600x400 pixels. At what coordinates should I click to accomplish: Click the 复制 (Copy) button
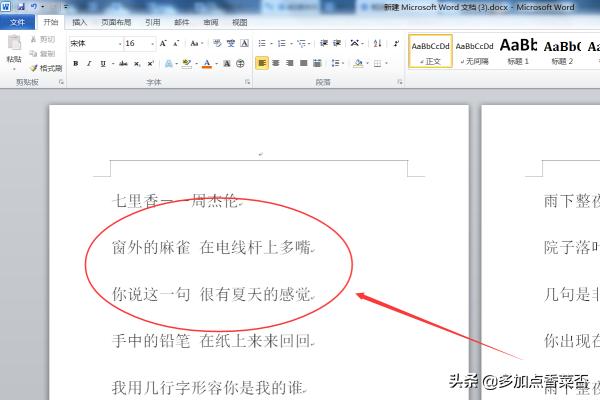click(x=42, y=54)
